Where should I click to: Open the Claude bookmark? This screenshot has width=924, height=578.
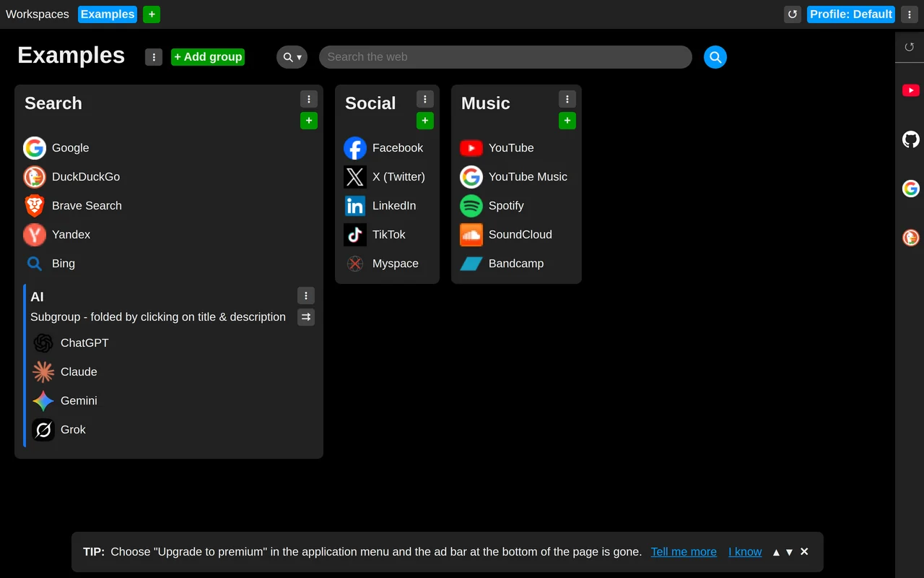tap(64, 371)
